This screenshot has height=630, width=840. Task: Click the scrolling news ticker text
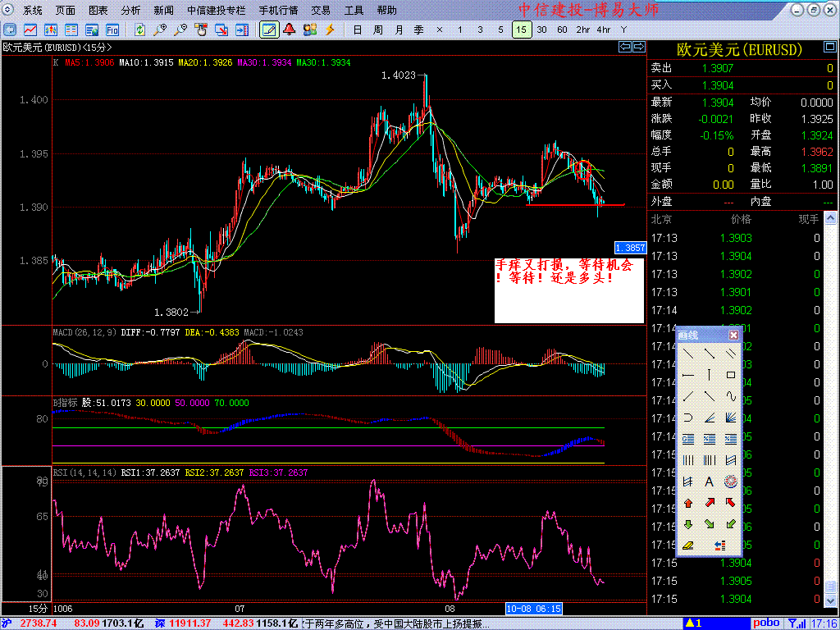point(397,623)
